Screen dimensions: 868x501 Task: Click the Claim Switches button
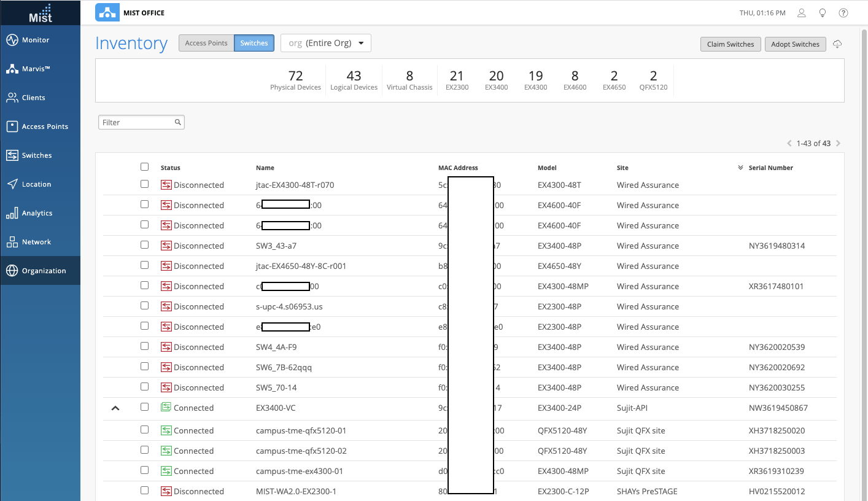point(730,44)
